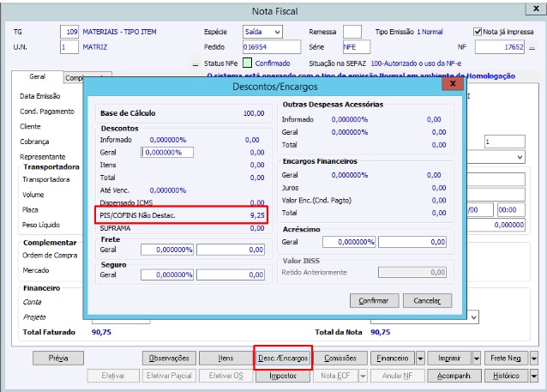The image size is (547, 392).
Task: Click the Frete Geral value field
Action: tap(231, 250)
